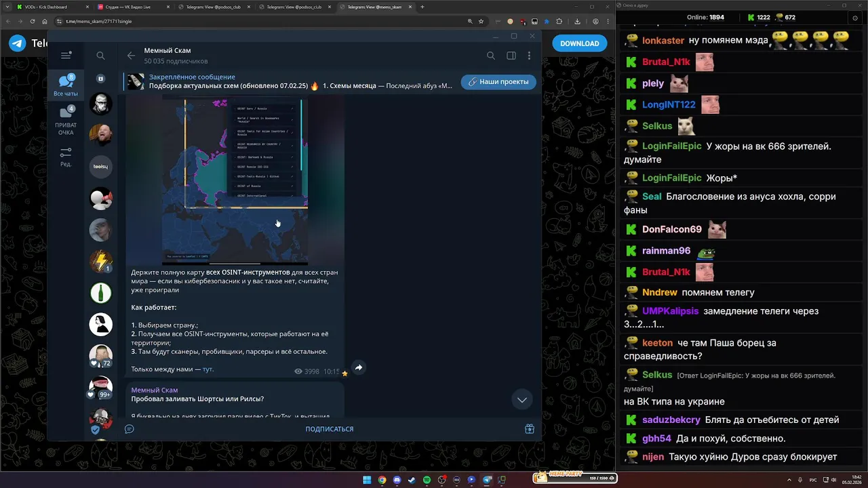868x488 pixels.
Task: Click username UMPKalipsis in chat
Action: tap(670, 311)
